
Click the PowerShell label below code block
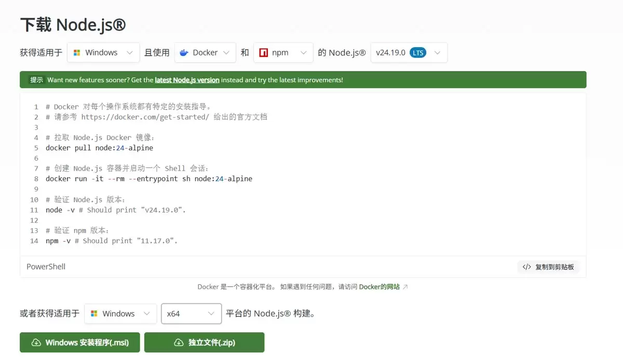46,267
